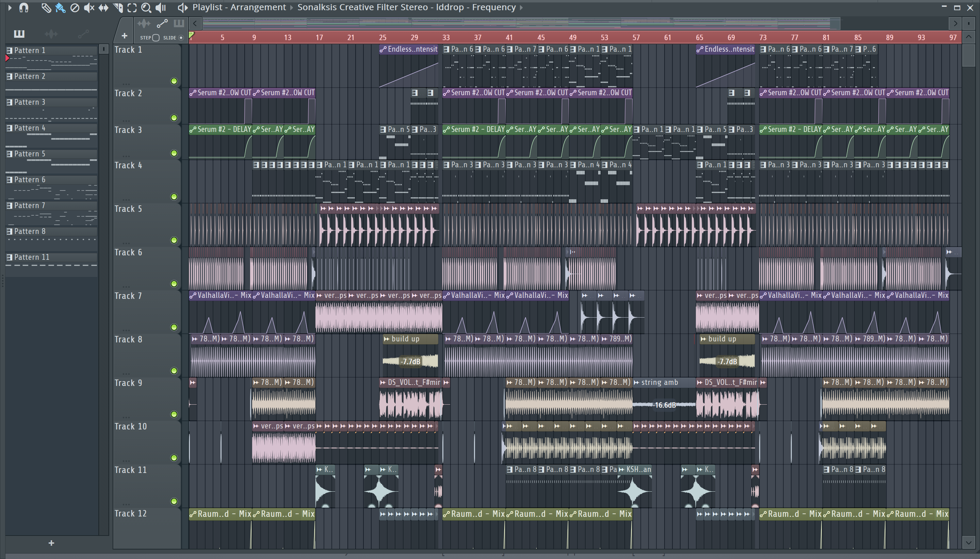Open the string amb clip menu
Screen dimensions: 980x559
click(637, 383)
